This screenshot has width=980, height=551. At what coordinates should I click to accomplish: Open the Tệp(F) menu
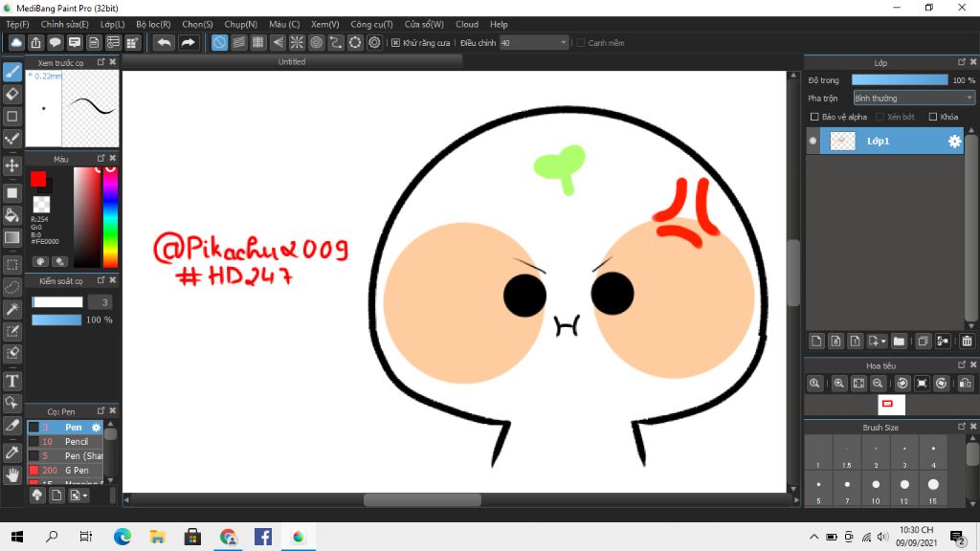pyautogui.click(x=17, y=24)
